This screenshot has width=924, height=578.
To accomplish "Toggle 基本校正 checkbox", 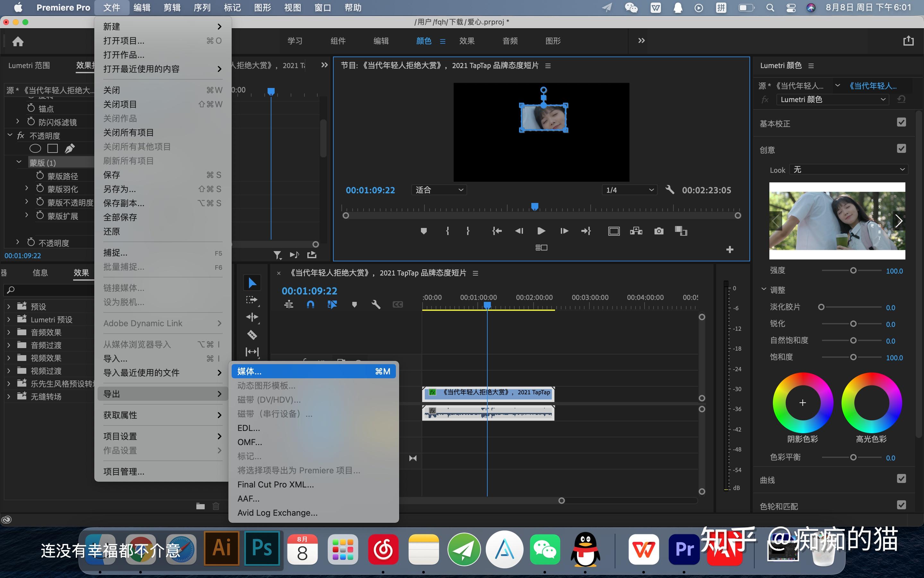I will pyautogui.click(x=901, y=122).
